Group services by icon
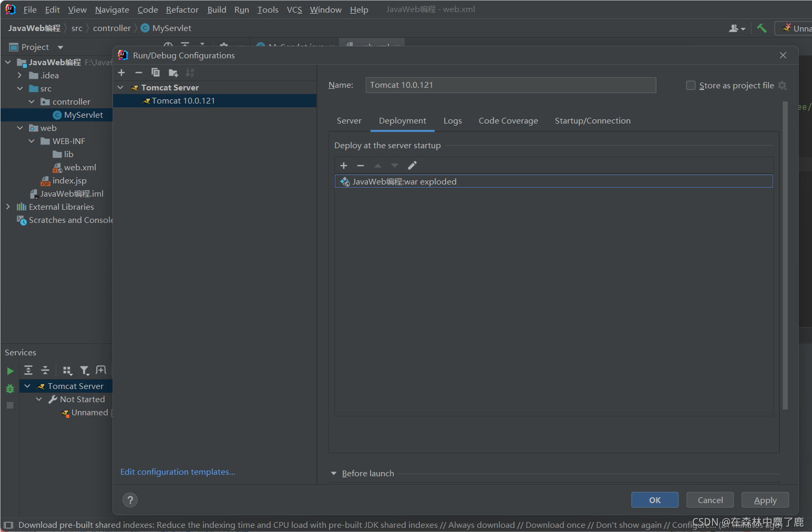Image resolution: width=812 pixels, height=532 pixels. (x=67, y=371)
